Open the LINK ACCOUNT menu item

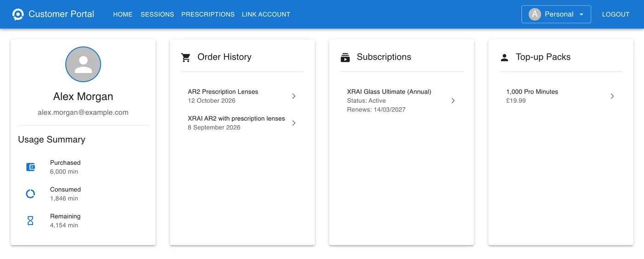pos(266,14)
